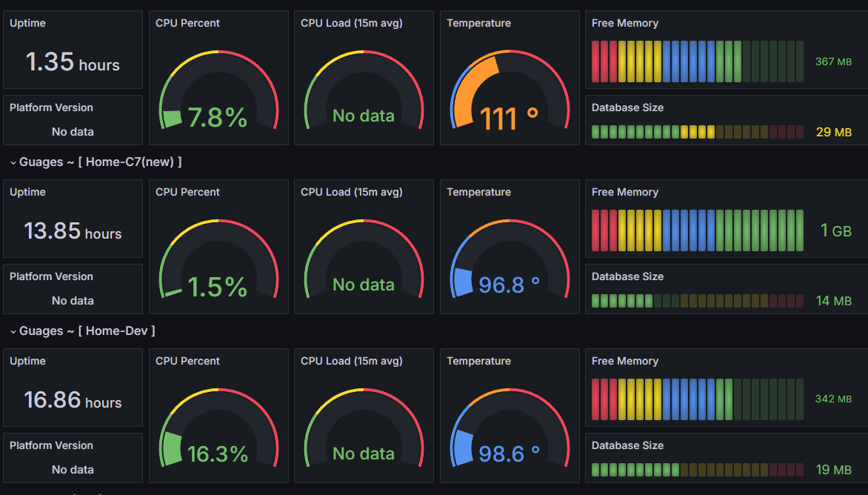This screenshot has height=495, width=868.
Task: Click the 98.6 ° Temperature gauge
Action: point(510,428)
